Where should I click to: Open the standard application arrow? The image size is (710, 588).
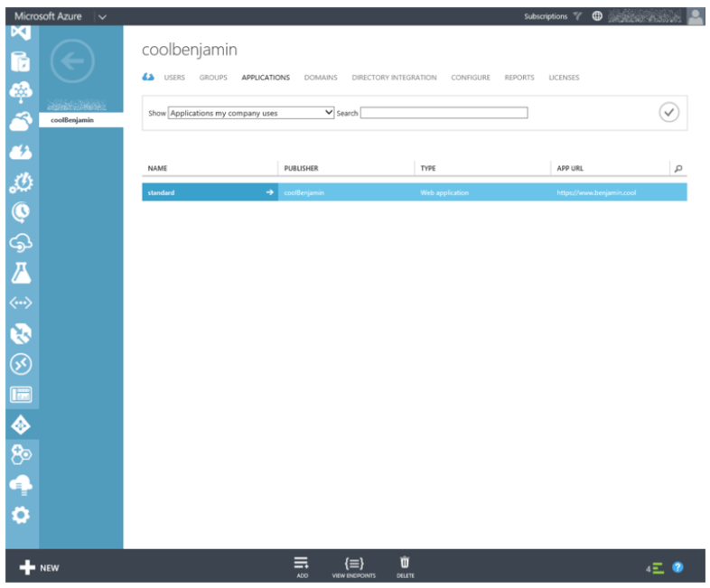tap(270, 192)
